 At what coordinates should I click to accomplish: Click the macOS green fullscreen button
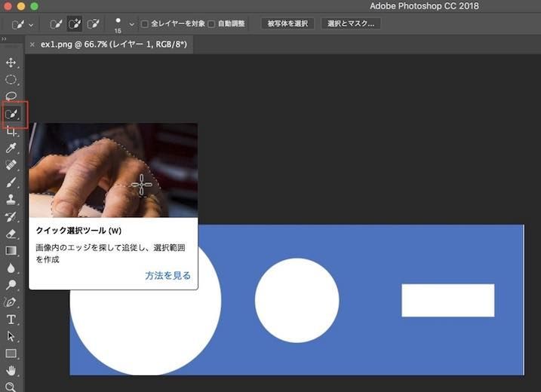pos(34,6)
